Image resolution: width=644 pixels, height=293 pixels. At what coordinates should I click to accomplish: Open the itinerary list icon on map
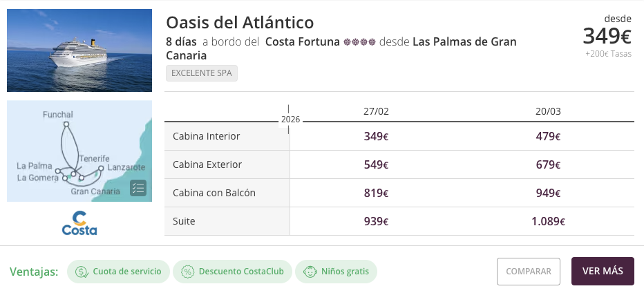pyautogui.click(x=138, y=188)
